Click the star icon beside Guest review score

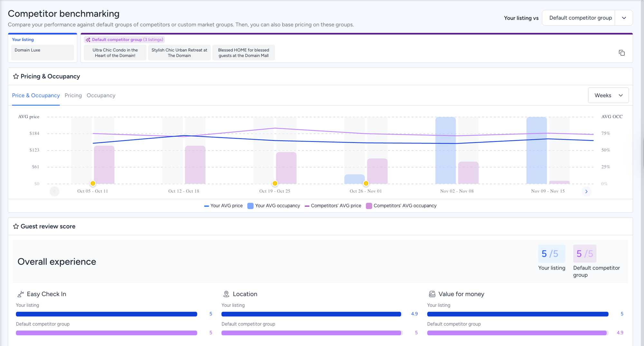point(16,226)
